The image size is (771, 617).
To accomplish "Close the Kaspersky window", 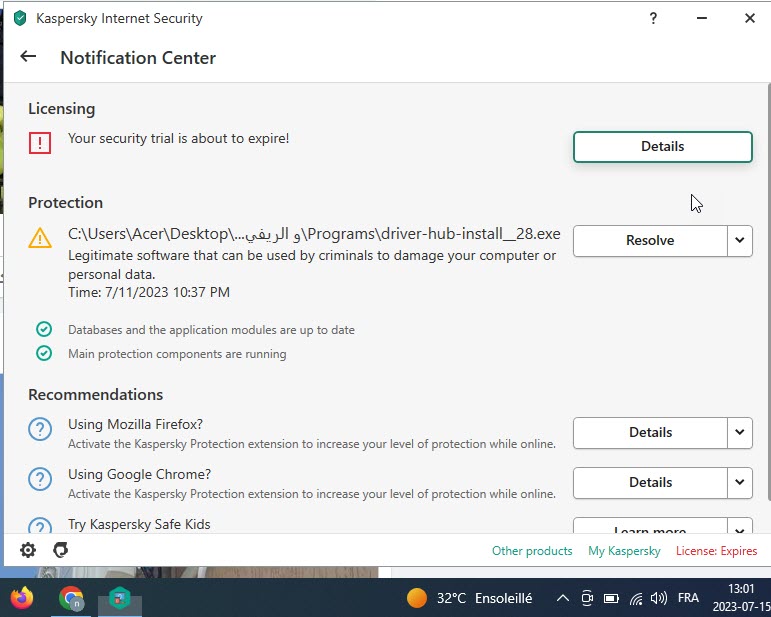I will 750,19.
